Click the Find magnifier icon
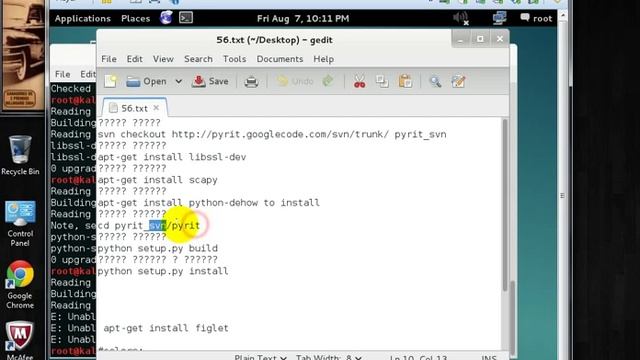The width and height of the screenshot is (640, 360). [435, 82]
